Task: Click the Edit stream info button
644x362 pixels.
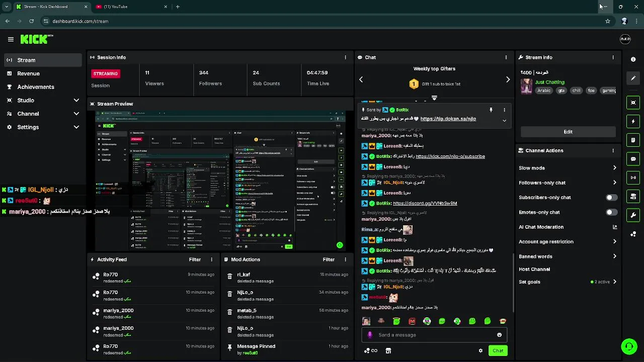Action: (568, 132)
